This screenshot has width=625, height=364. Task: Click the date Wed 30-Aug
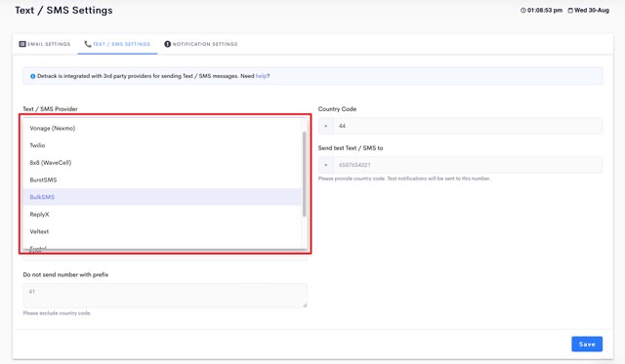click(592, 11)
